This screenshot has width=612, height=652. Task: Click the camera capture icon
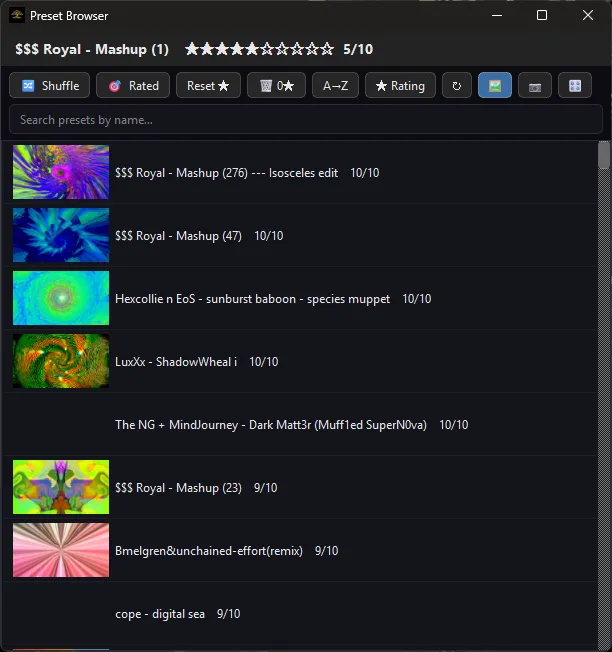tap(535, 86)
